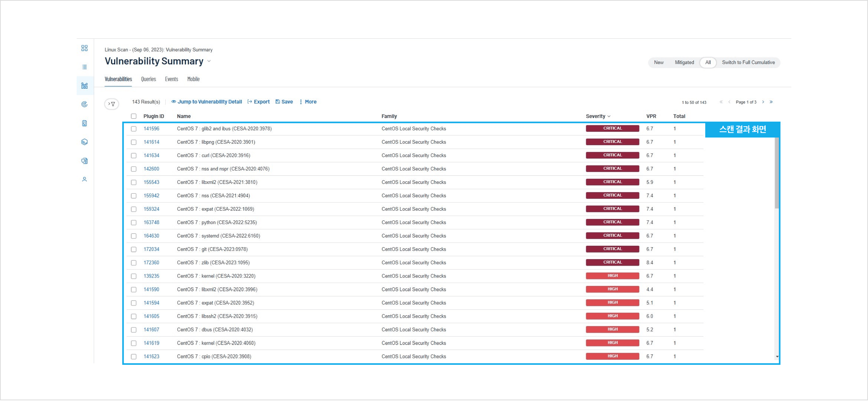Open the filter funnel panel button

[111, 104]
